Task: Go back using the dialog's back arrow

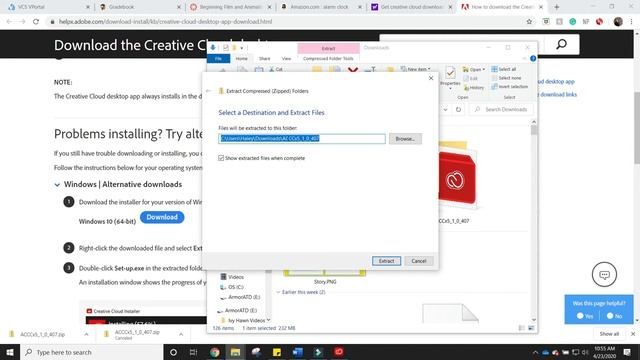Action: click(x=209, y=91)
